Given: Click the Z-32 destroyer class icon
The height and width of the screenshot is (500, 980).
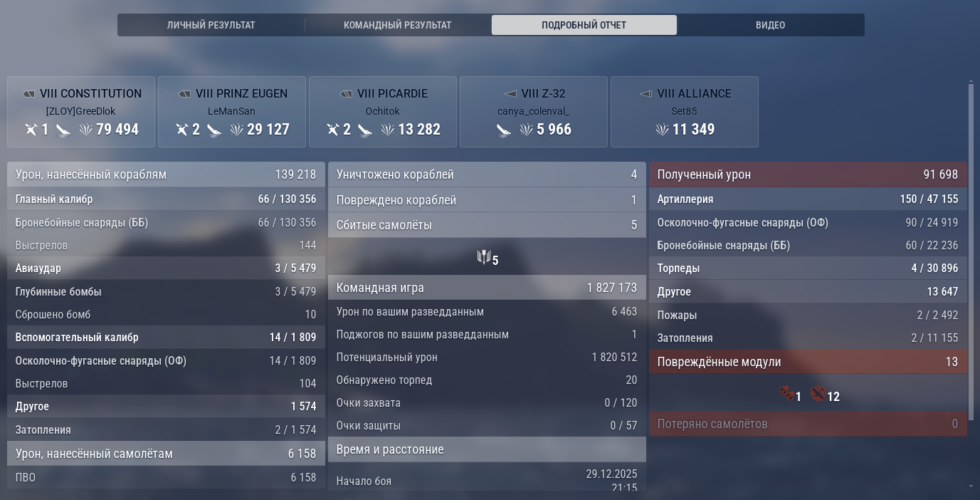Looking at the screenshot, I should pyautogui.click(x=510, y=94).
